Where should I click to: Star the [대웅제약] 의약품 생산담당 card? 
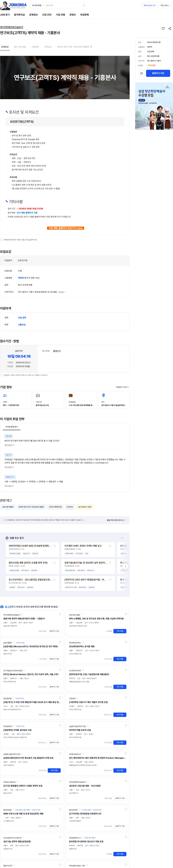coord(60,725)
